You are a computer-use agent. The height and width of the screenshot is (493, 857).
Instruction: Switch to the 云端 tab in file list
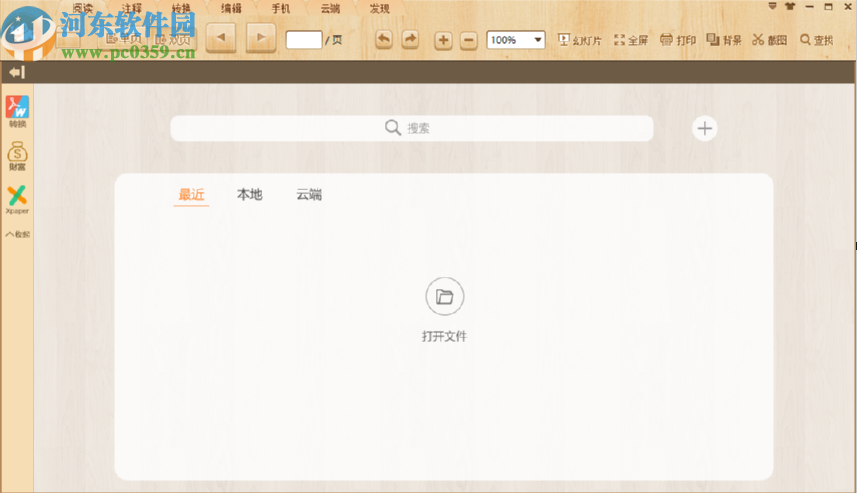pyautogui.click(x=309, y=194)
